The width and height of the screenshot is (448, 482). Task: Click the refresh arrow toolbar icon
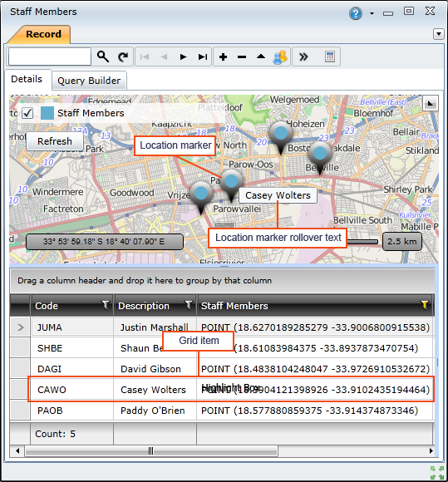123,57
